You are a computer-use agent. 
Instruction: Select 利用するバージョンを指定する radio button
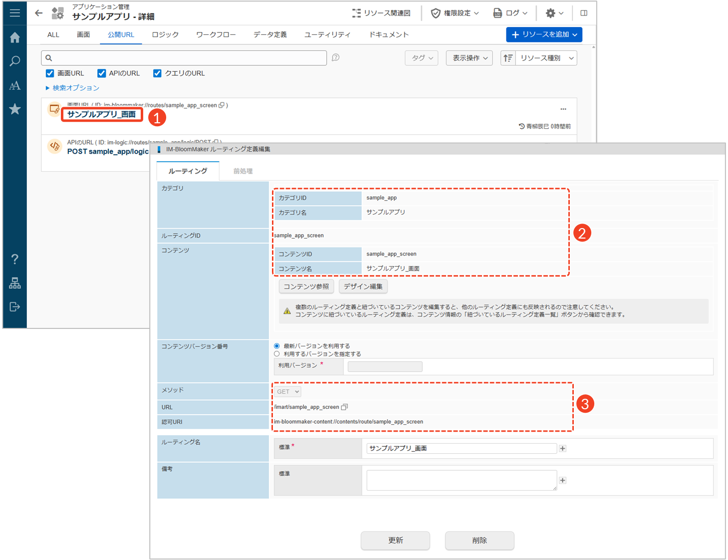[x=277, y=354]
